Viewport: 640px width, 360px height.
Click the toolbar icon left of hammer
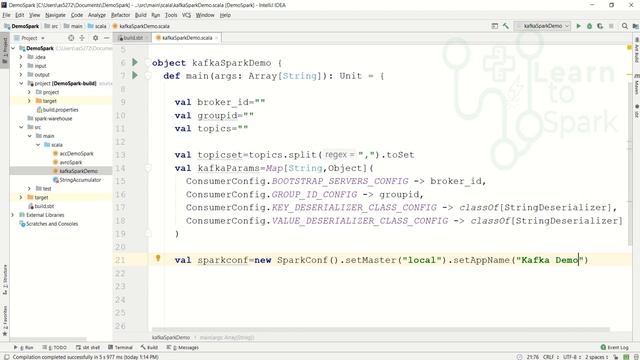[495, 26]
